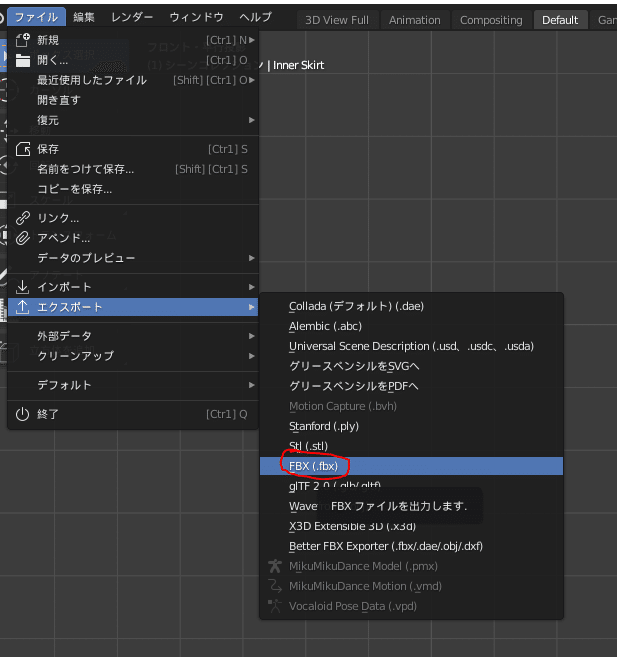Click the export arrow icon beside エクスポート
Viewport: 617px width, 657px height.
pos(23,307)
